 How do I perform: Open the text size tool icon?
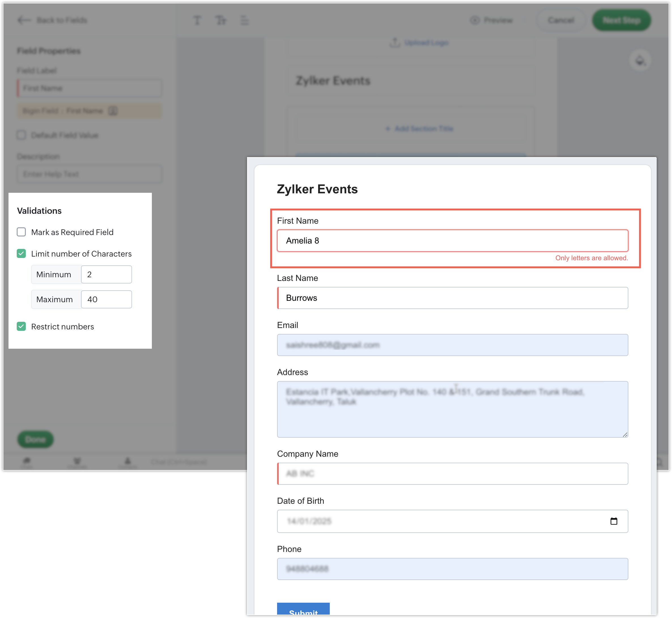(x=220, y=20)
